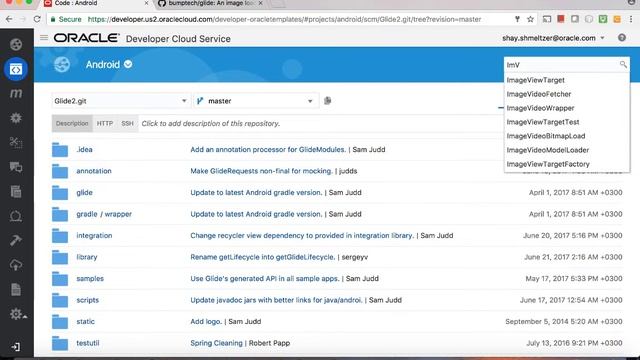
Task: Open the Merge Requests scissors icon
Action: [x=16, y=142]
